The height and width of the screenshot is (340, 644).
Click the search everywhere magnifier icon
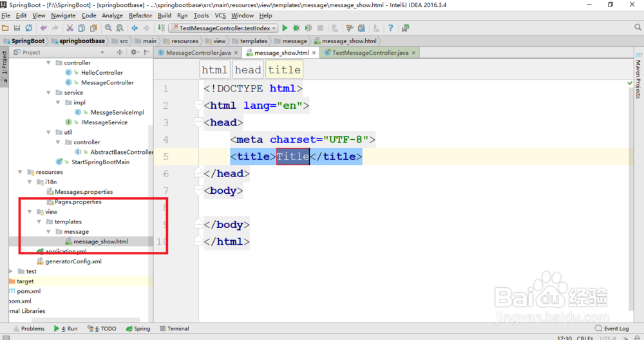point(638,27)
